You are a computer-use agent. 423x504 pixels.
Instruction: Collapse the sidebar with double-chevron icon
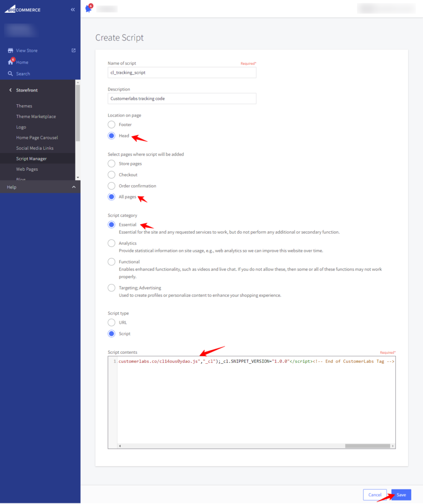click(73, 9)
